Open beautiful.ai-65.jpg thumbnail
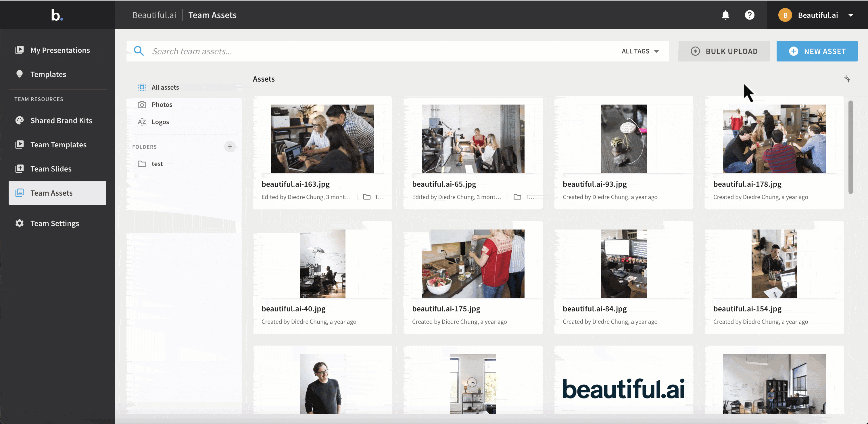The width and height of the screenshot is (868, 424). coord(473,139)
